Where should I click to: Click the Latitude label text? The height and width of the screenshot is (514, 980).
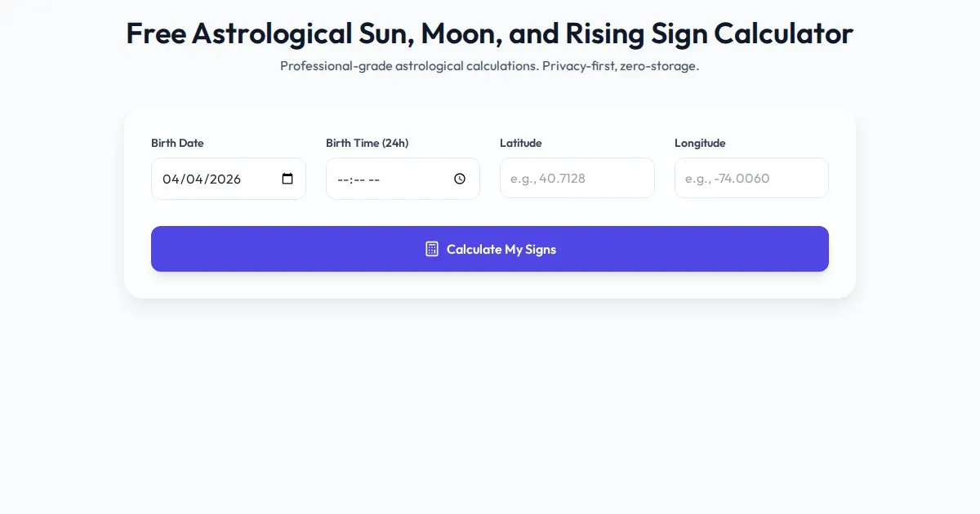(x=520, y=143)
